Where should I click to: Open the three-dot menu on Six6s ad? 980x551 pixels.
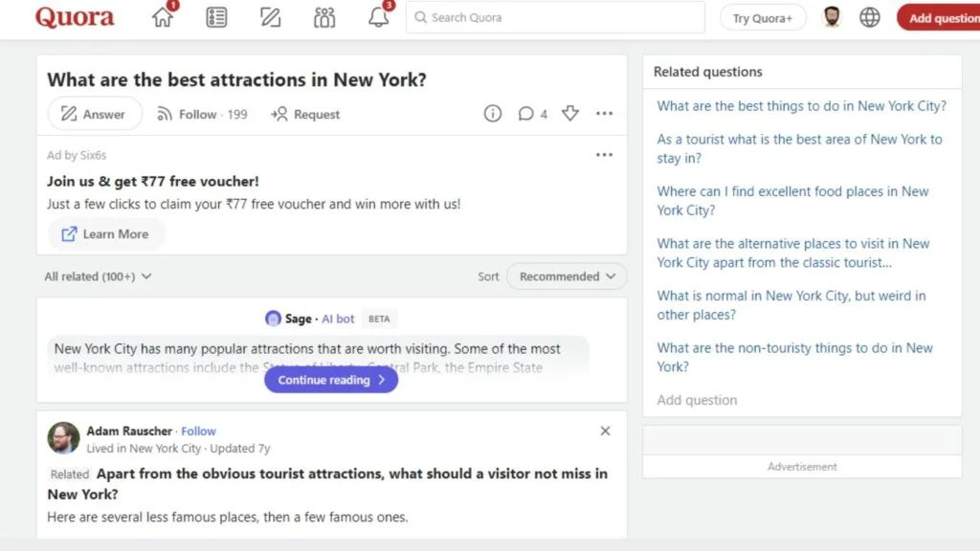coord(605,155)
